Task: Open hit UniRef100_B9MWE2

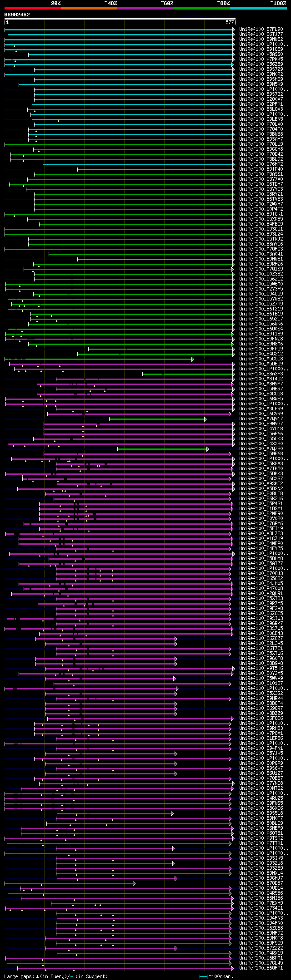Action: click(x=261, y=39)
